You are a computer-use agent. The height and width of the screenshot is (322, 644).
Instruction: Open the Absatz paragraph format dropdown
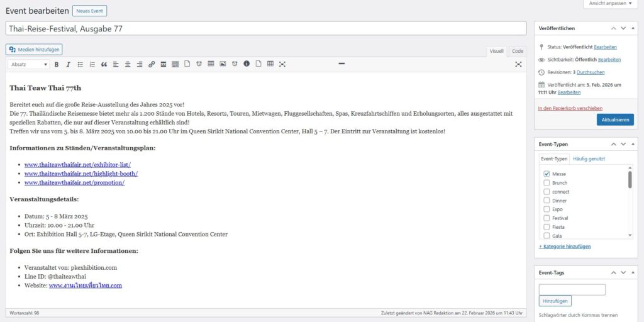pyautogui.click(x=29, y=64)
